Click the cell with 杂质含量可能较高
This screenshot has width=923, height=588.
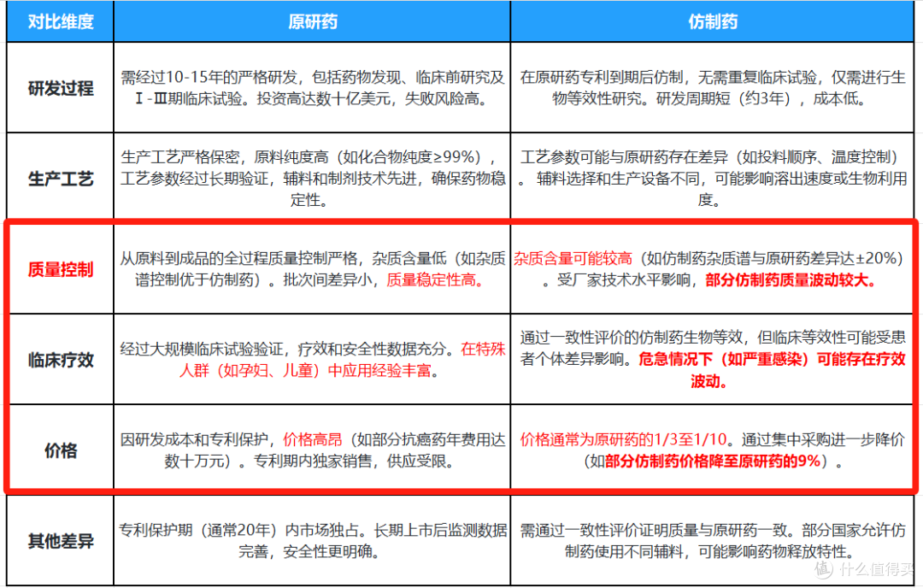coord(712,269)
